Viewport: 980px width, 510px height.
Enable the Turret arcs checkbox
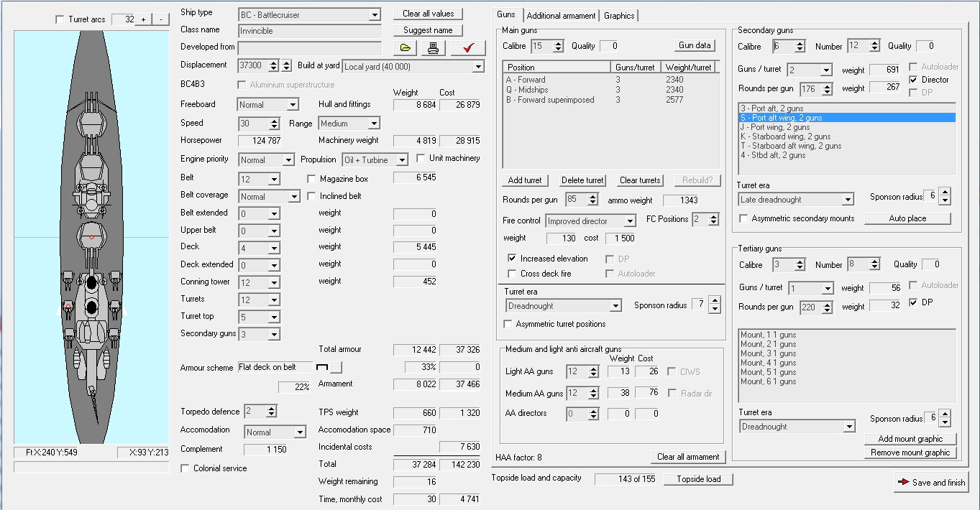click(x=60, y=19)
